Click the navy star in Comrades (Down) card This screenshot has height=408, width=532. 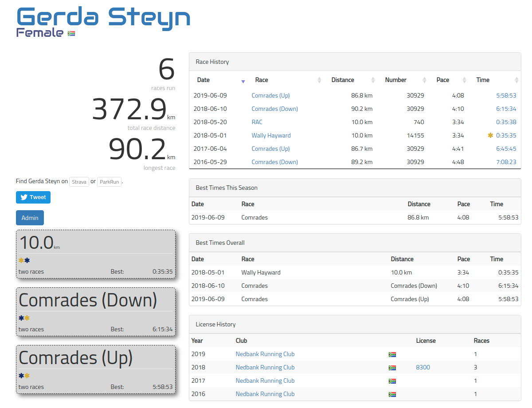click(x=21, y=318)
